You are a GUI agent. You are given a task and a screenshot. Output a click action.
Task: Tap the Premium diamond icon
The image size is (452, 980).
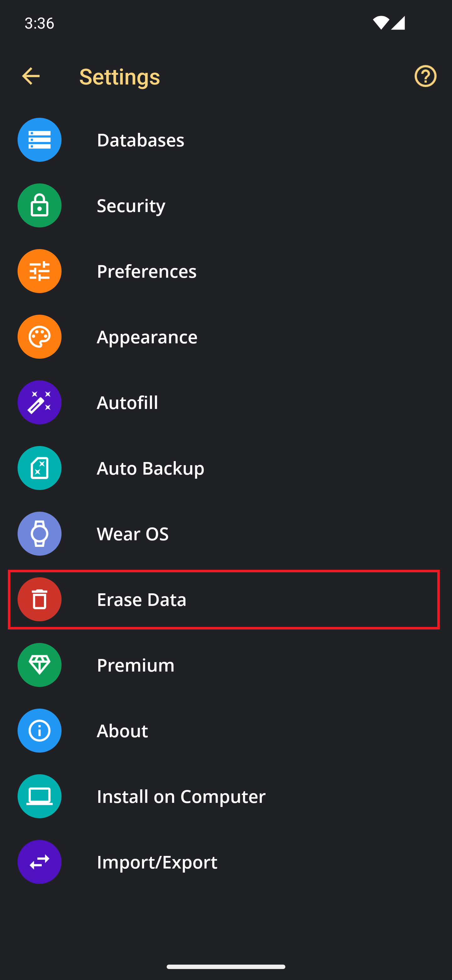click(x=40, y=665)
